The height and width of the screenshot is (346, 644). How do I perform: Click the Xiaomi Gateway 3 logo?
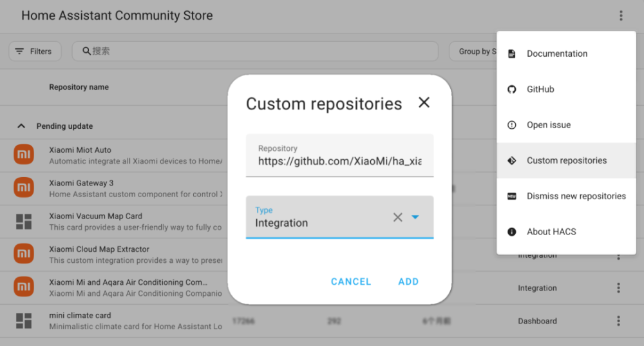(x=24, y=187)
